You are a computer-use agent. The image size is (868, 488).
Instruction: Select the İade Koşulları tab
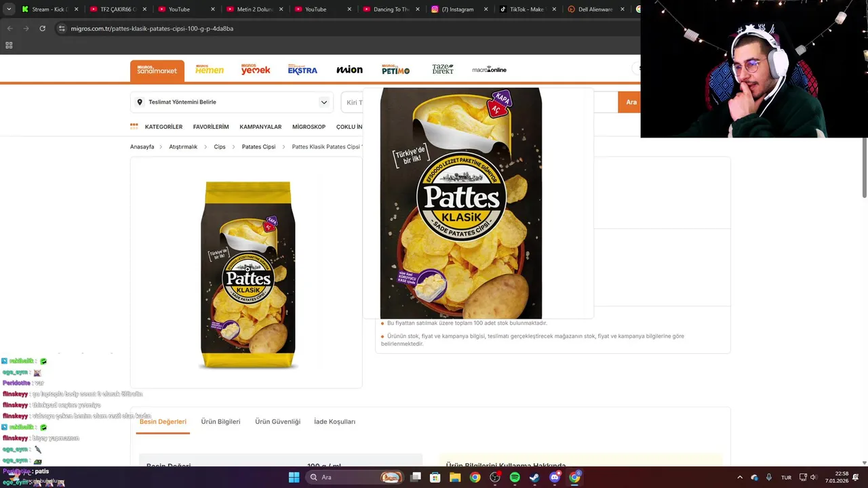coord(334,422)
